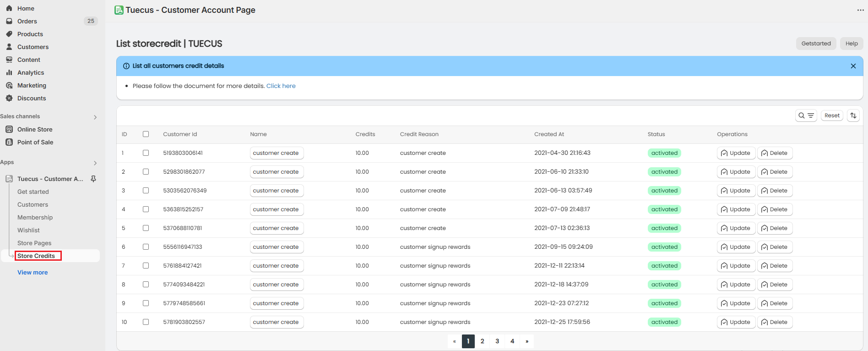The width and height of the screenshot is (868, 351).
Task: Open Tuecus - Customer A... app entry
Action: (50, 179)
